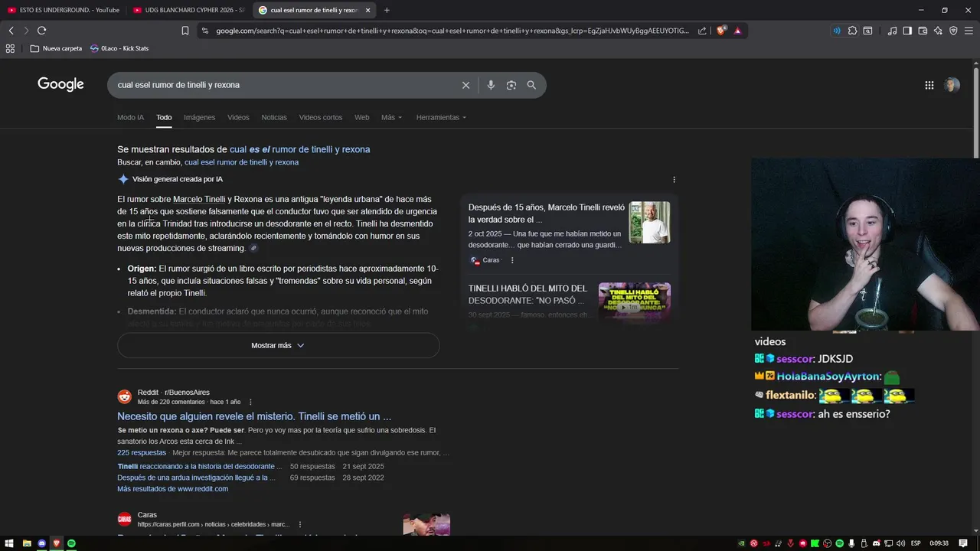The height and width of the screenshot is (551, 980).
Task: Clear the search box with X icon
Action: pos(465,85)
